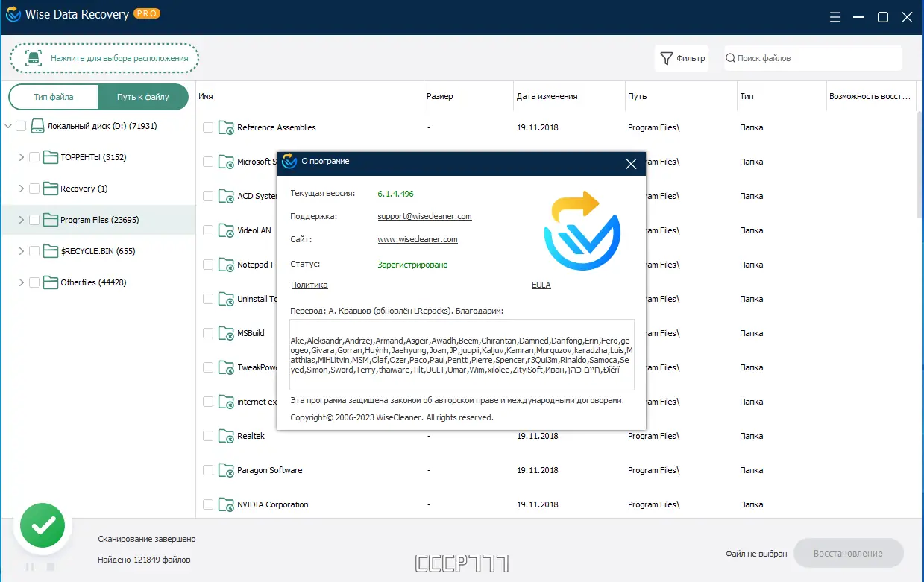Click the green scan-complete checkmark
Image resolution: width=924 pixels, height=582 pixels.
42,526
